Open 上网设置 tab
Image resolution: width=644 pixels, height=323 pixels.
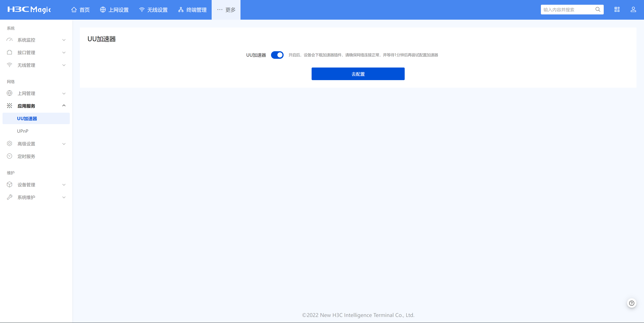pos(115,10)
